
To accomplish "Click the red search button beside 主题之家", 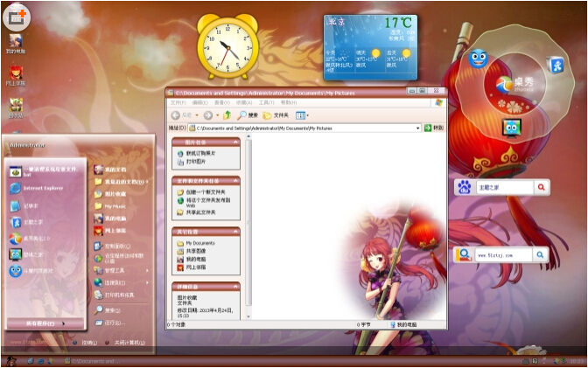I will (x=541, y=187).
